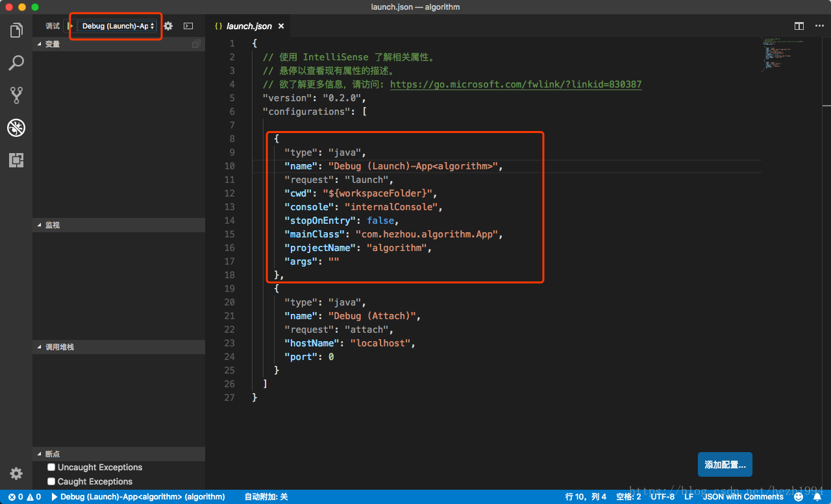Viewport: 831px width, 504px height.
Task: Collapse the 监视 section
Action: pos(119,224)
